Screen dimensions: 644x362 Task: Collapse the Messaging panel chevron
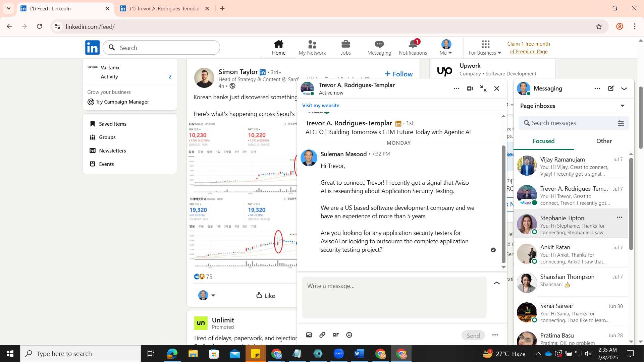(624, 89)
